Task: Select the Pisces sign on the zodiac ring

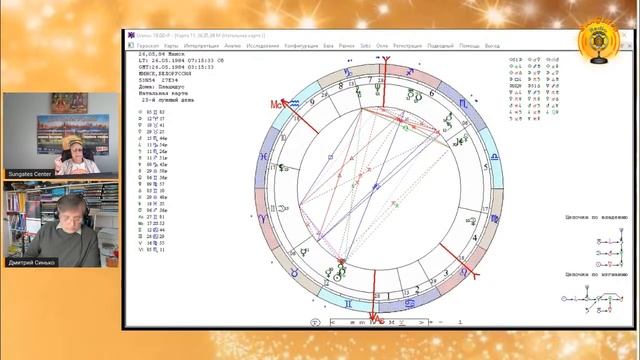Action: (264, 157)
